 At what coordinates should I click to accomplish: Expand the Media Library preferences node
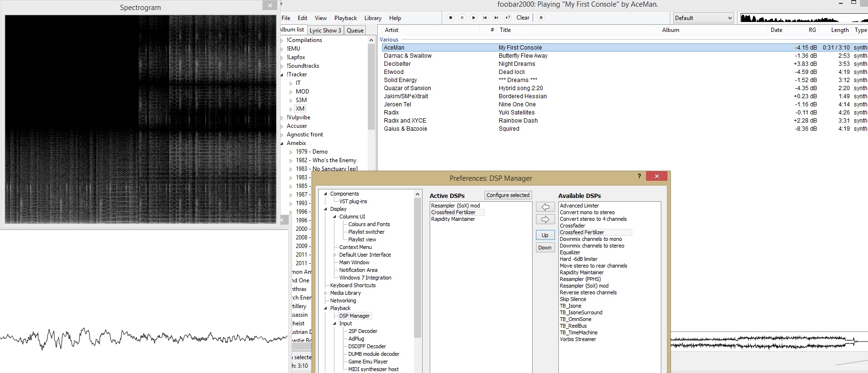click(326, 293)
